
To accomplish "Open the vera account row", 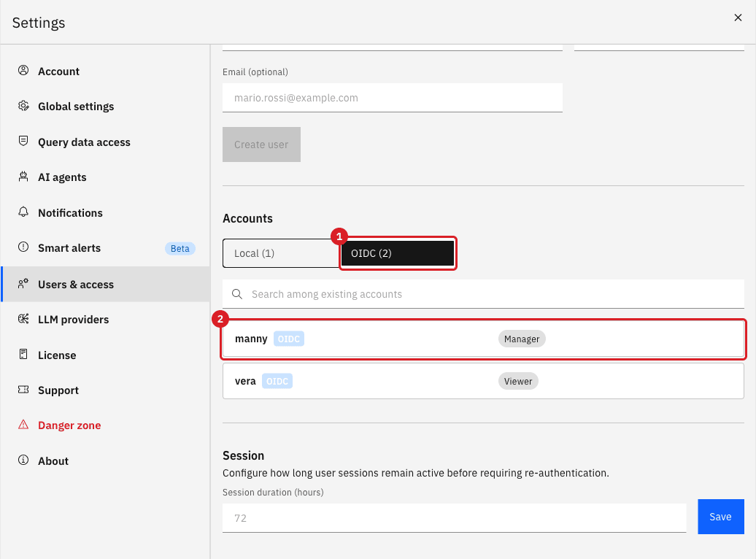I will (x=483, y=381).
